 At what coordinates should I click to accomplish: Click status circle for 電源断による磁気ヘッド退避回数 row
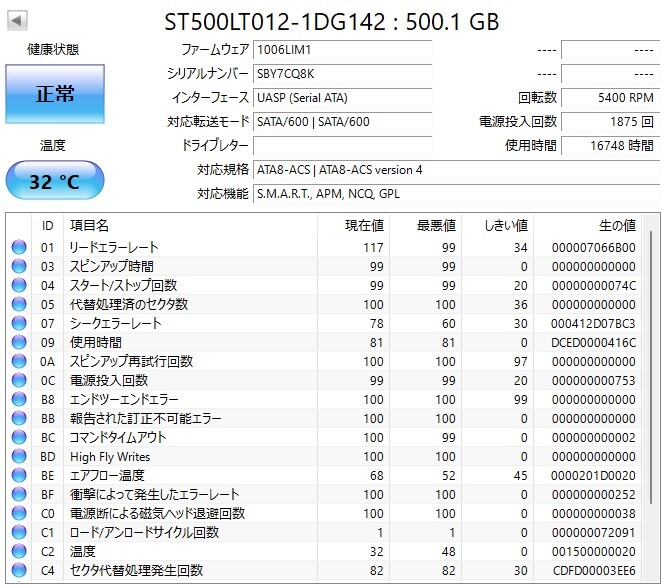tap(19, 513)
